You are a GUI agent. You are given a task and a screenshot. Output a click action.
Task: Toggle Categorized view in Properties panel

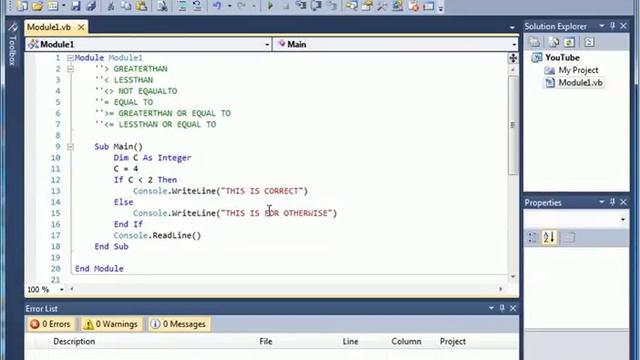tap(533, 237)
